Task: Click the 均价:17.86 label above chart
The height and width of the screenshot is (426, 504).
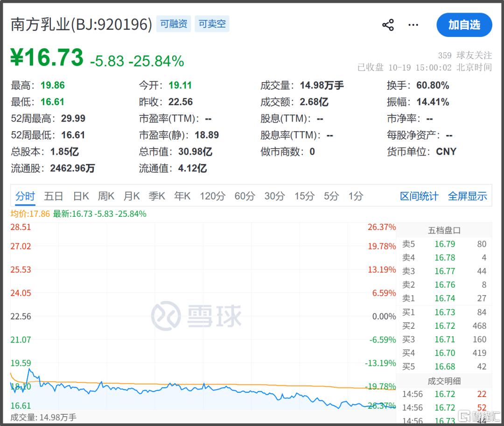Action: (x=30, y=214)
